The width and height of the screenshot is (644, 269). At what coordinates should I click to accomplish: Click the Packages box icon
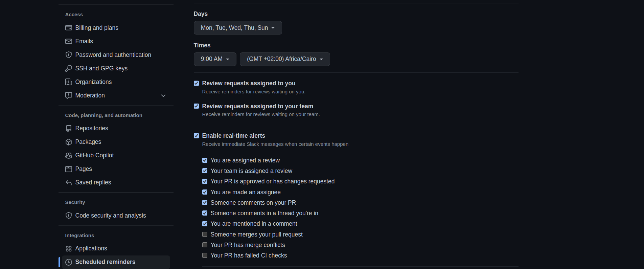(69, 142)
